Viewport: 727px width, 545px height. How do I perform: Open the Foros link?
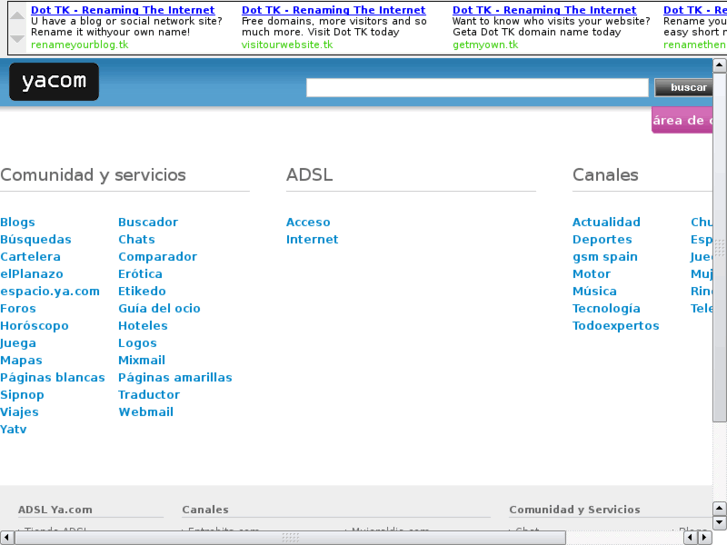[x=18, y=308]
